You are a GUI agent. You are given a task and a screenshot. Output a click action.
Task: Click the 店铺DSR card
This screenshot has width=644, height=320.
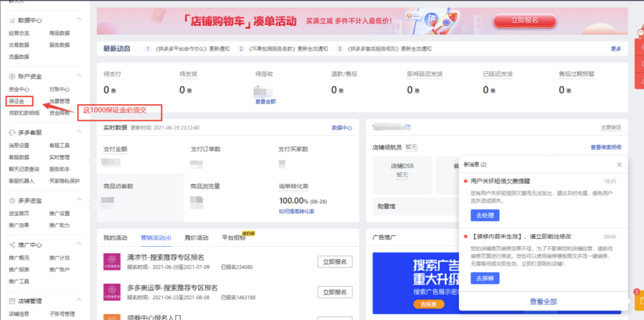402,175
